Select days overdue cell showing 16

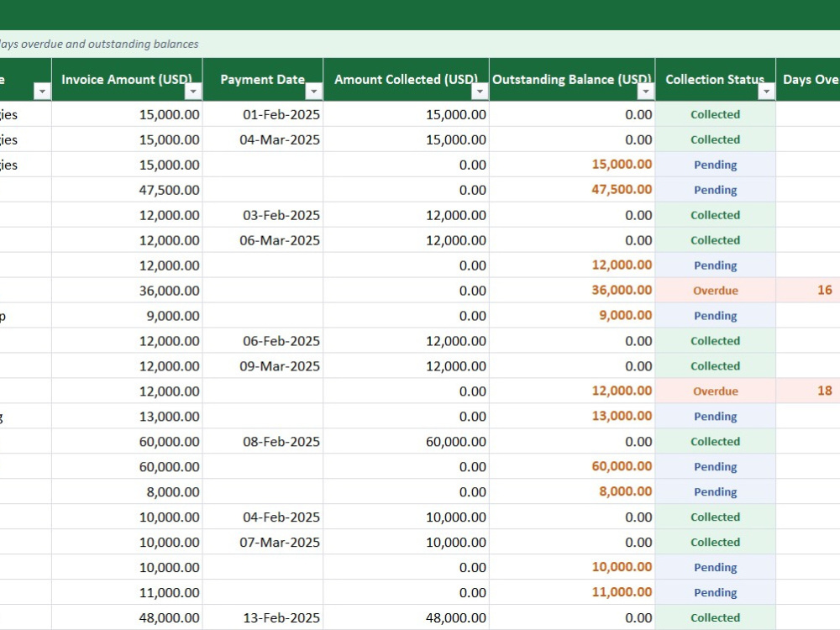coord(808,291)
